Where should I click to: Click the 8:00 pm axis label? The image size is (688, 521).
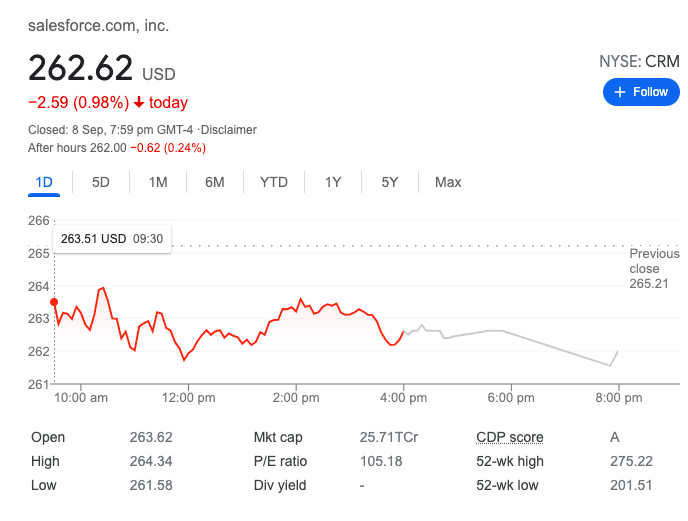[x=619, y=398]
